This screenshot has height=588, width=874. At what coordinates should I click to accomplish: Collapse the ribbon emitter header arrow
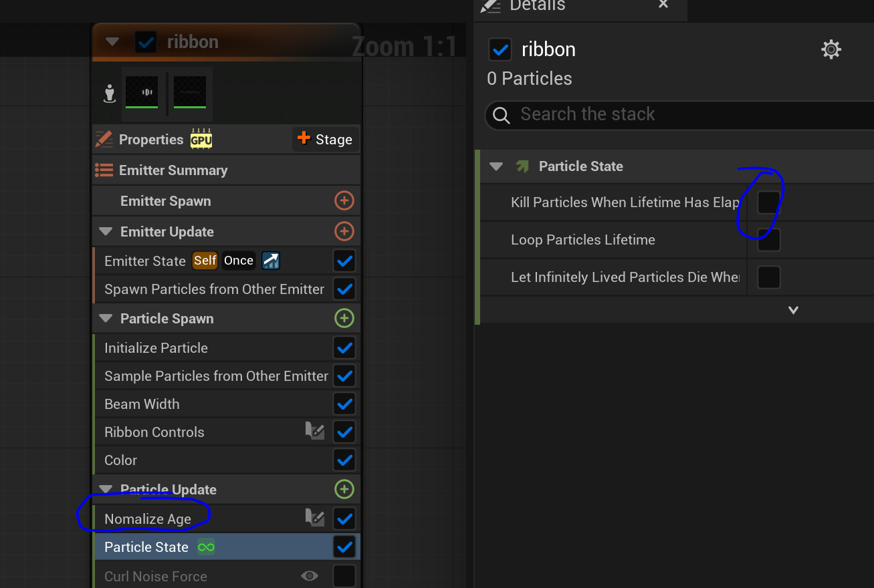(112, 42)
